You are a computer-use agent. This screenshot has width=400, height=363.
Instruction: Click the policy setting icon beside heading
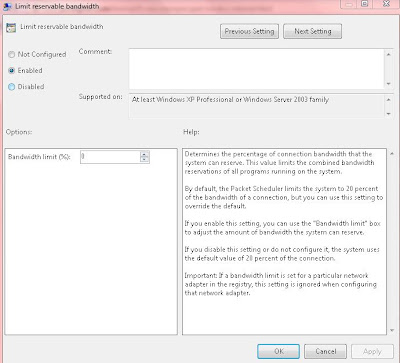click(11, 27)
